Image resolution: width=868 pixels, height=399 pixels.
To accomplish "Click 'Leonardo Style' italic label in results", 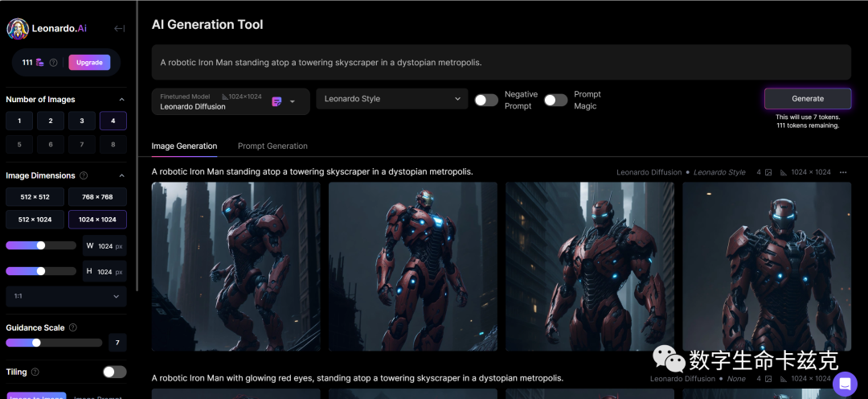I will pos(719,172).
